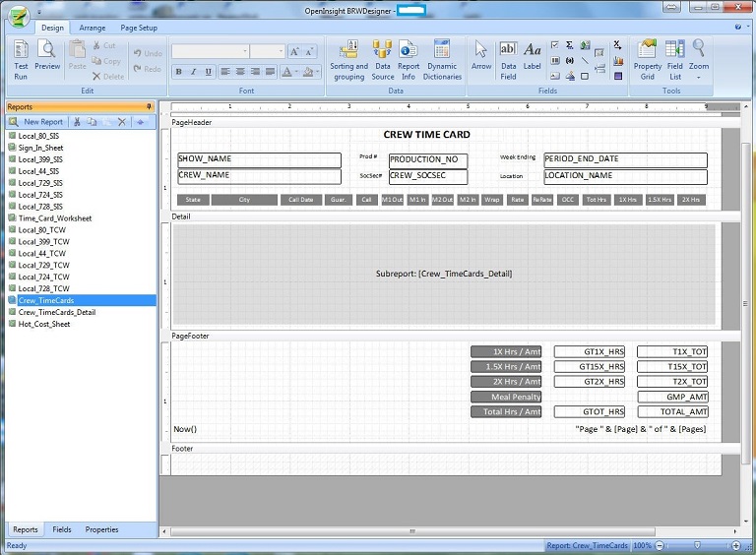Select the Label tool
Image resolution: width=756 pixels, height=555 pixels.
[533, 55]
